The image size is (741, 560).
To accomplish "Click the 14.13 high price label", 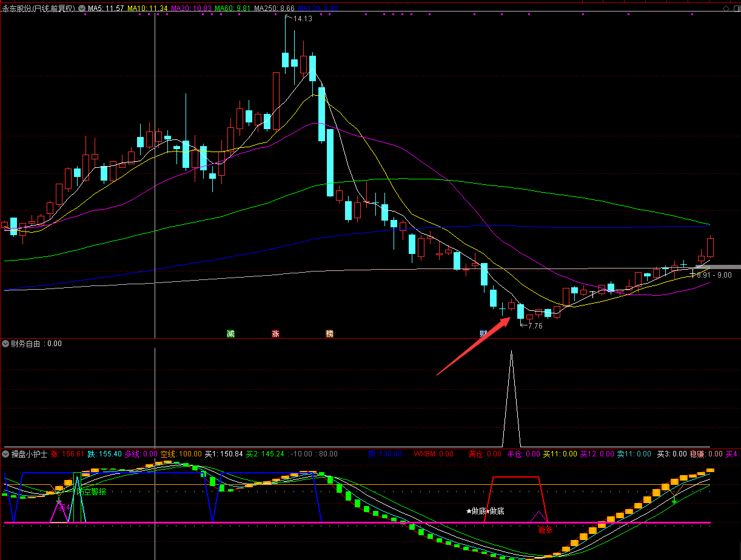I will point(303,19).
